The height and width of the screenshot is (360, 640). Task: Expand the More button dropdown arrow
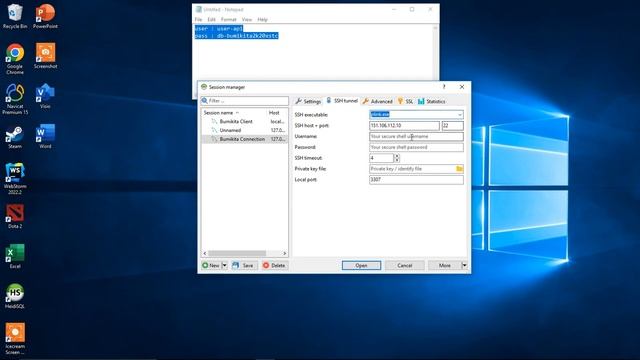tap(464, 265)
